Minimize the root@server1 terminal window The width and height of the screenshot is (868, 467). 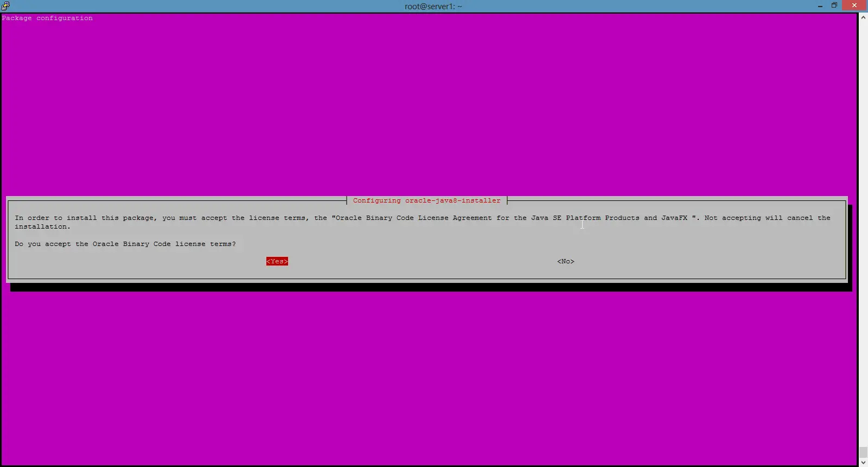pyautogui.click(x=820, y=6)
